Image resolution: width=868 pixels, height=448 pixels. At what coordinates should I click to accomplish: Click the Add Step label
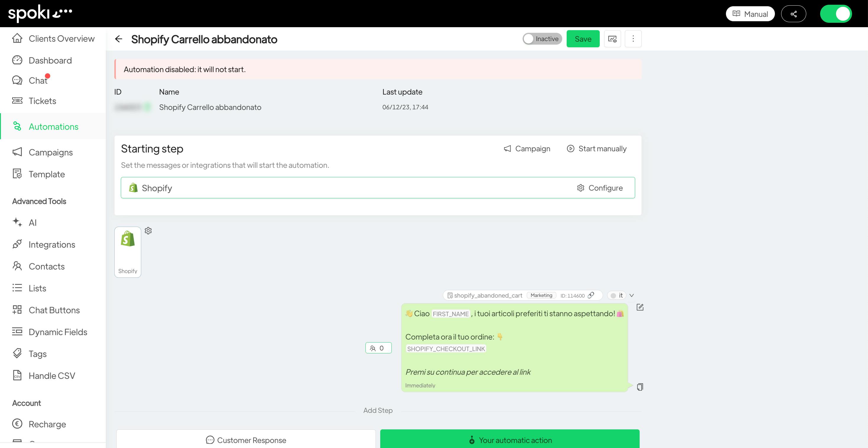(378, 410)
